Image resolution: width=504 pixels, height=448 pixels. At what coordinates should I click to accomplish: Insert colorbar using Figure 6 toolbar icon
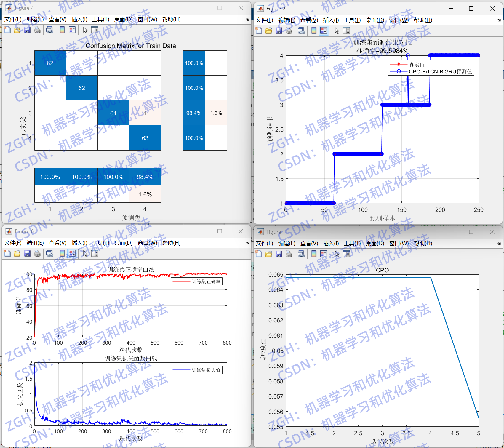[x=62, y=253]
